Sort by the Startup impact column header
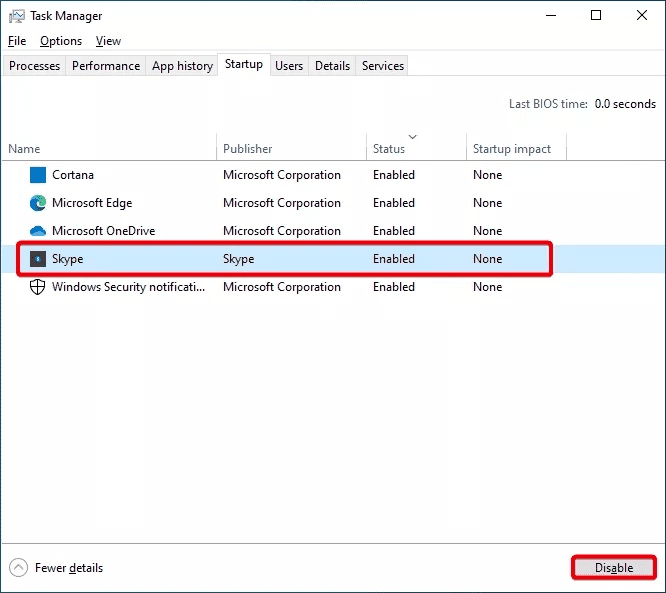Screen dimensions: 666x593 pyautogui.click(x=516, y=148)
